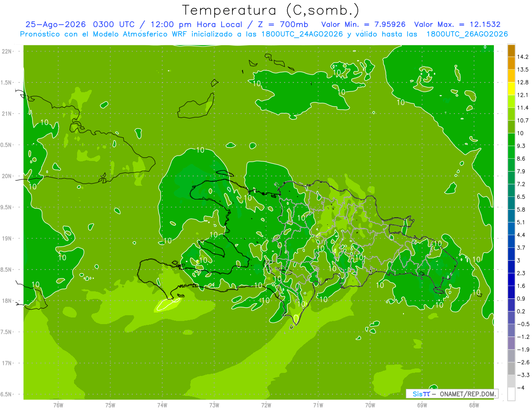Click the '71W' longitude axis label
The width and height of the screenshot is (532, 411).
[318, 405]
